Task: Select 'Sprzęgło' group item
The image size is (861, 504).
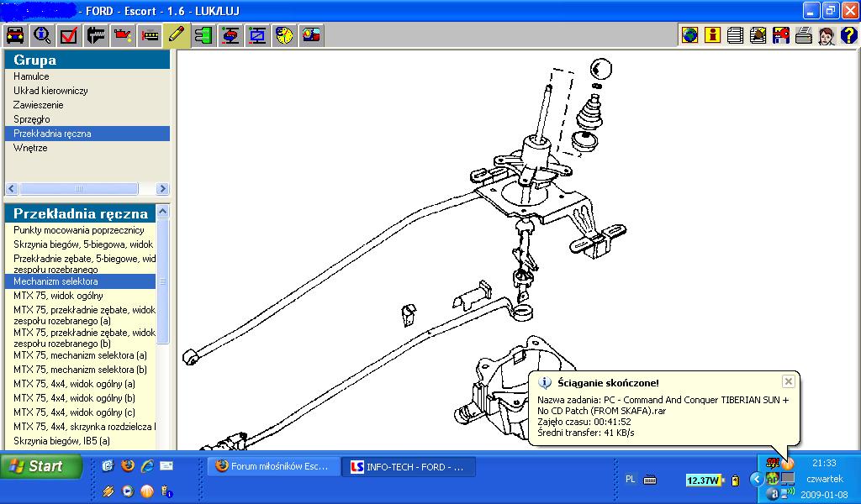Action: tap(31, 119)
